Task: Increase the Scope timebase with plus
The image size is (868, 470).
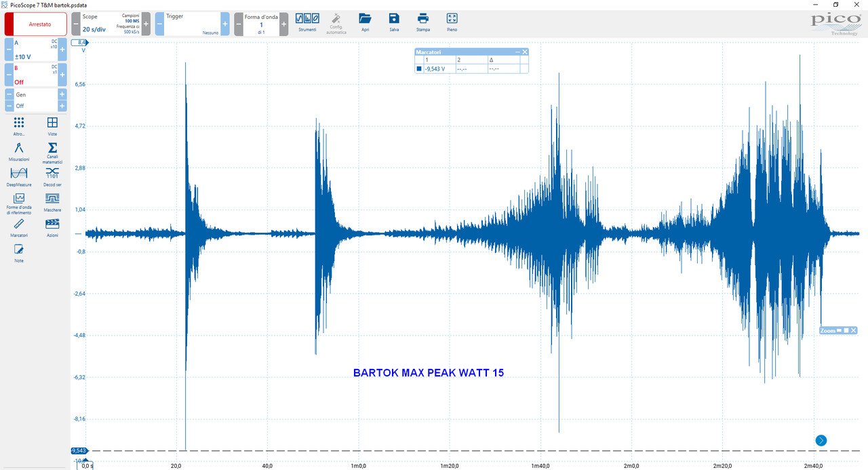Action: [146, 24]
